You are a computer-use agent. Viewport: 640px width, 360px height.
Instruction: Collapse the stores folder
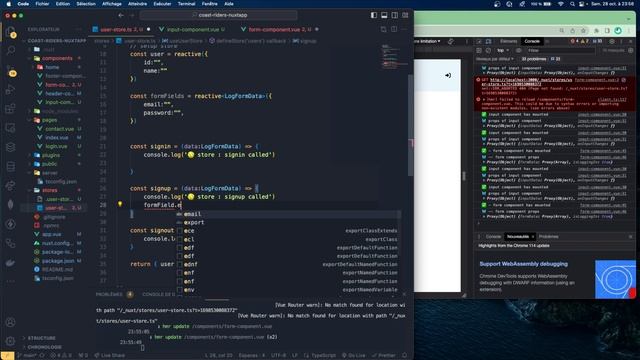click(49, 190)
